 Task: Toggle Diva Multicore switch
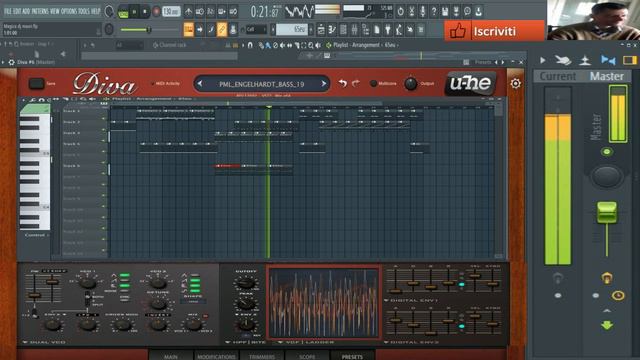373,83
